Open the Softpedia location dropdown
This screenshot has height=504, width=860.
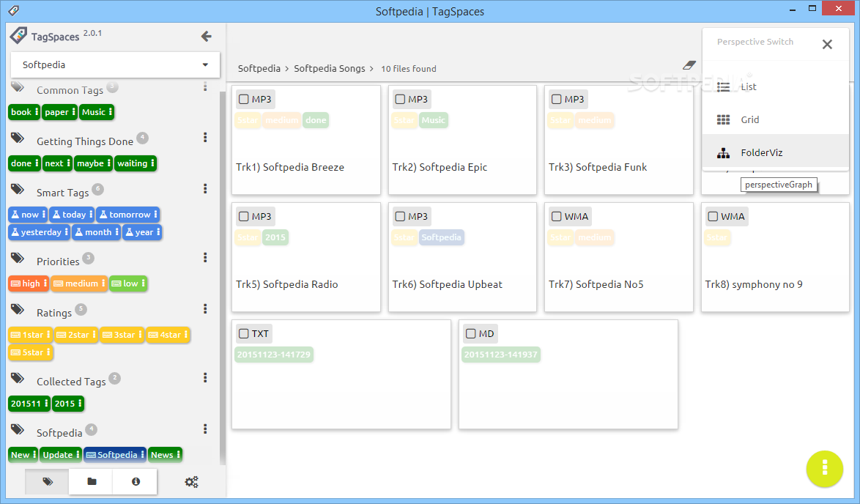[x=115, y=64]
